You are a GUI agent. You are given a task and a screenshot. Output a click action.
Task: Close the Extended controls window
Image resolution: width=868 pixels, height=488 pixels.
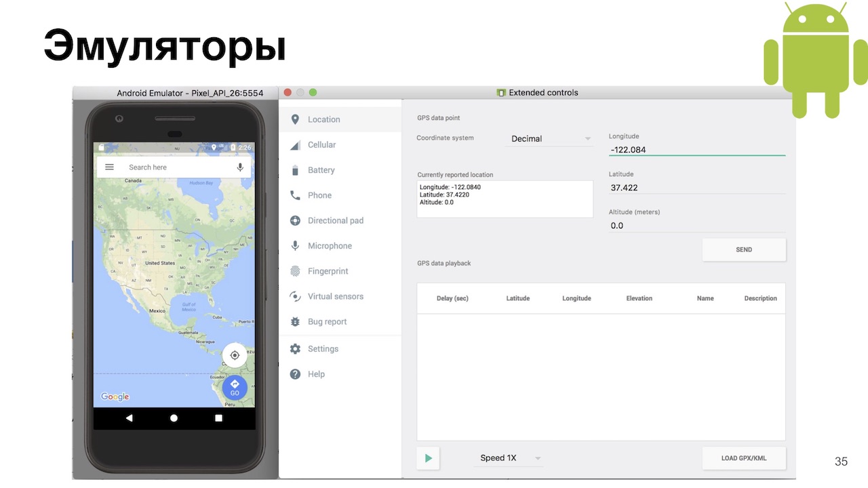(x=288, y=92)
